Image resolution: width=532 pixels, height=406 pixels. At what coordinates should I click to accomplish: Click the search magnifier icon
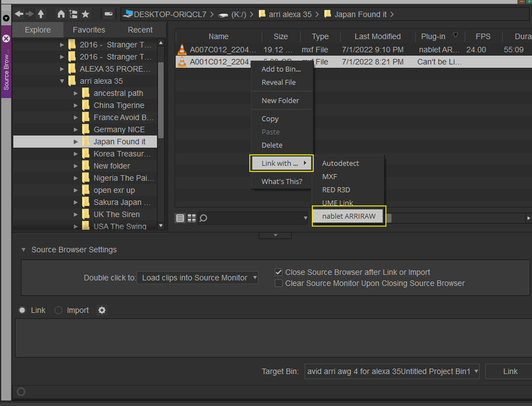203,218
